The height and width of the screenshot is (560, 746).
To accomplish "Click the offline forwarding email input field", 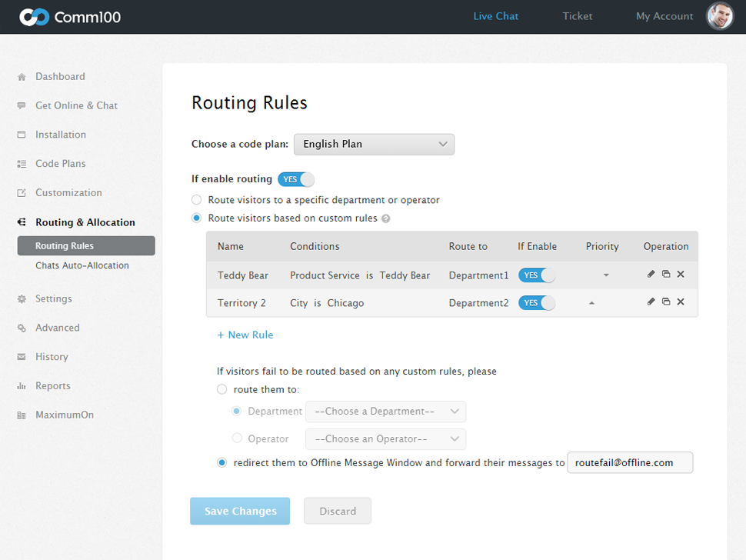I will point(629,462).
